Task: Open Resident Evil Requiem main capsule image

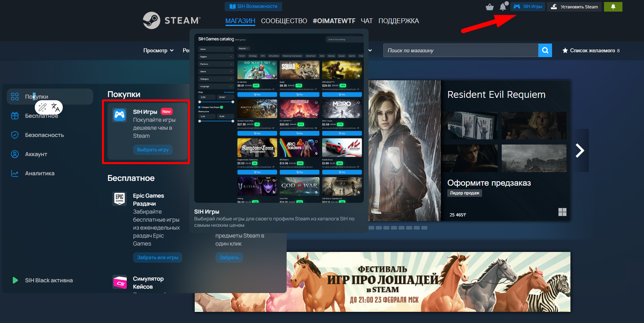Action: pos(405,151)
